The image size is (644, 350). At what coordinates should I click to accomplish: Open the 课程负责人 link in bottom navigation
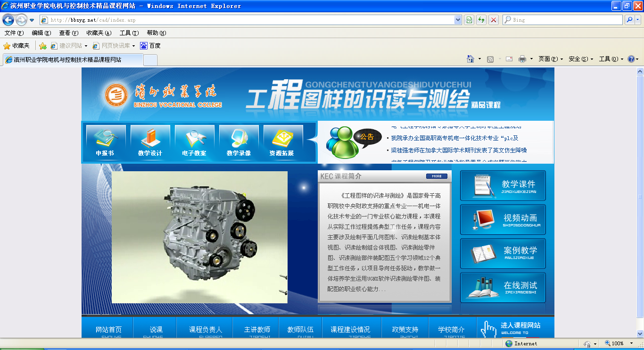(205, 329)
